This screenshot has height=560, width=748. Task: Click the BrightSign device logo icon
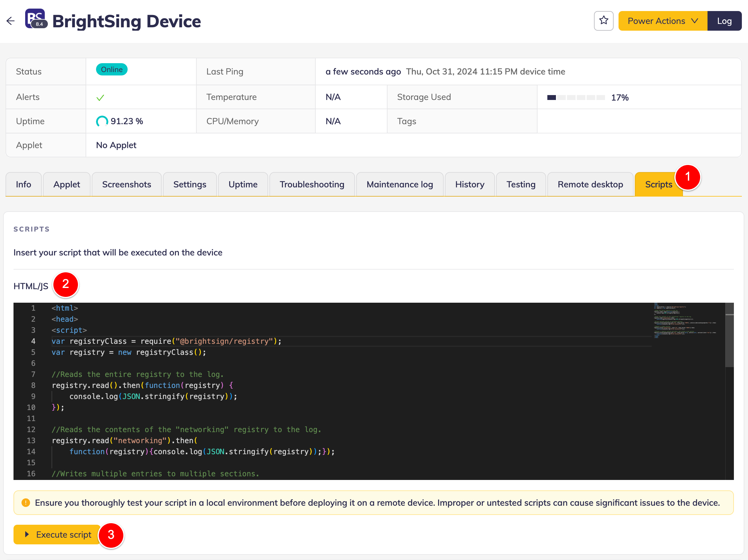[x=36, y=19]
